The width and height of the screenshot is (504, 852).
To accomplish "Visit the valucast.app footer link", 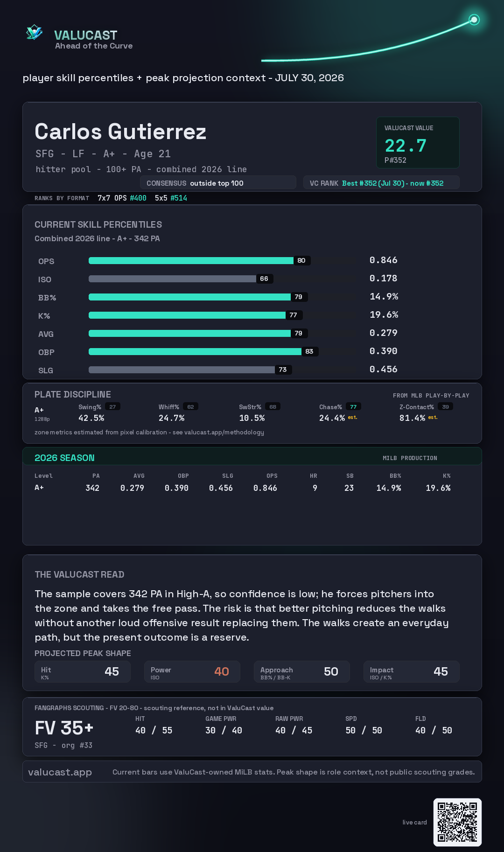I will point(60,772).
